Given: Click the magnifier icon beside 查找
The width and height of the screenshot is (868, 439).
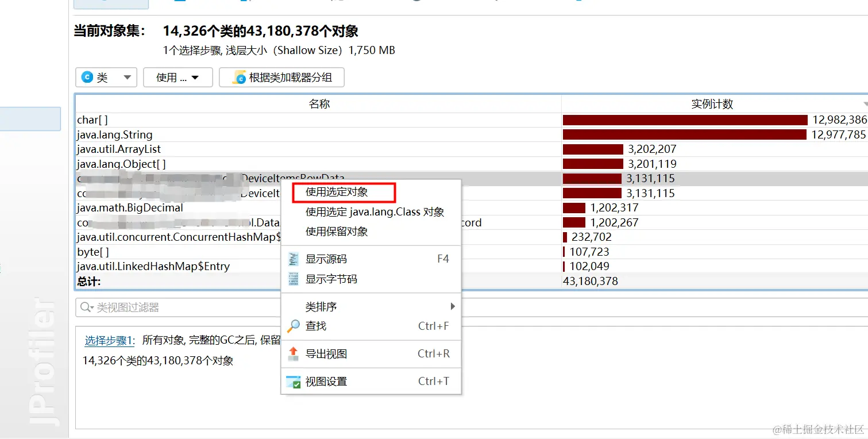Looking at the screenshot, I should pos(294,326).
